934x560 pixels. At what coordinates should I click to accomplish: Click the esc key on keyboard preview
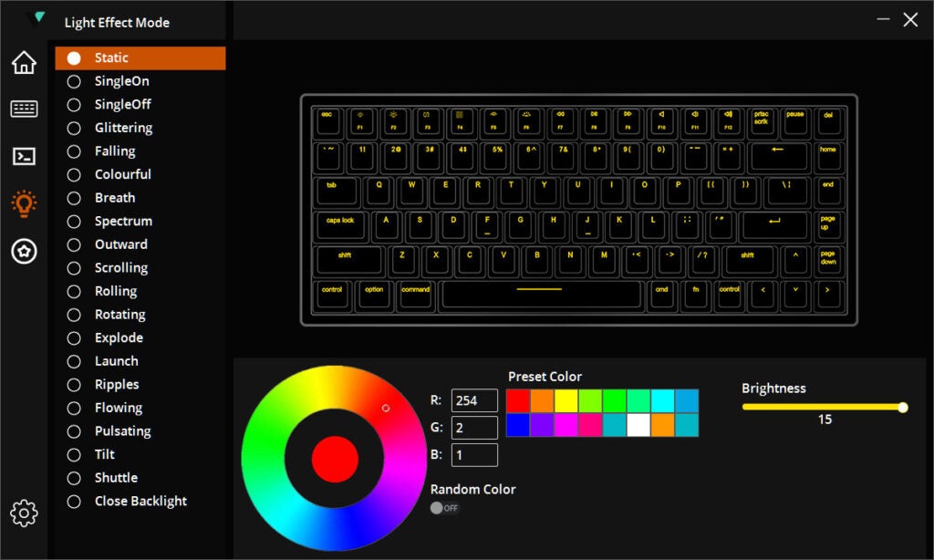327,121
